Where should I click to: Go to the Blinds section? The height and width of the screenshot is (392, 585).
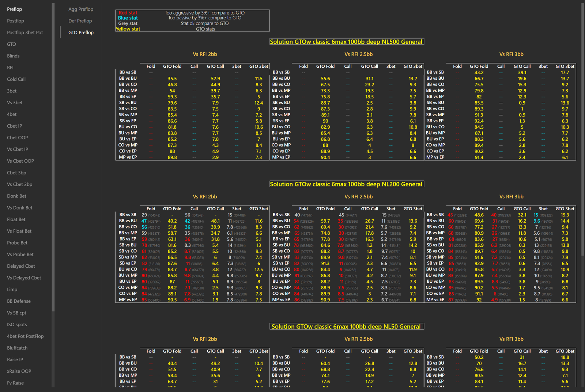[x=13, y=56]
